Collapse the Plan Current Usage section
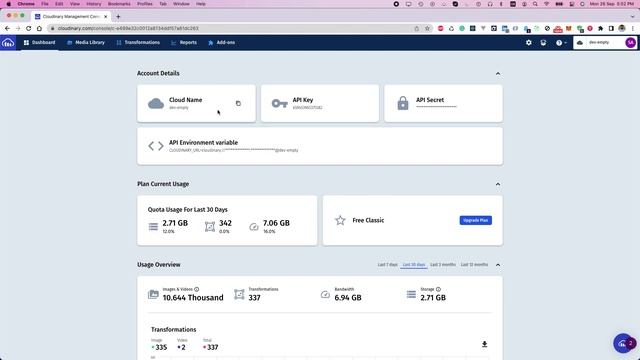 coord(498,184)
